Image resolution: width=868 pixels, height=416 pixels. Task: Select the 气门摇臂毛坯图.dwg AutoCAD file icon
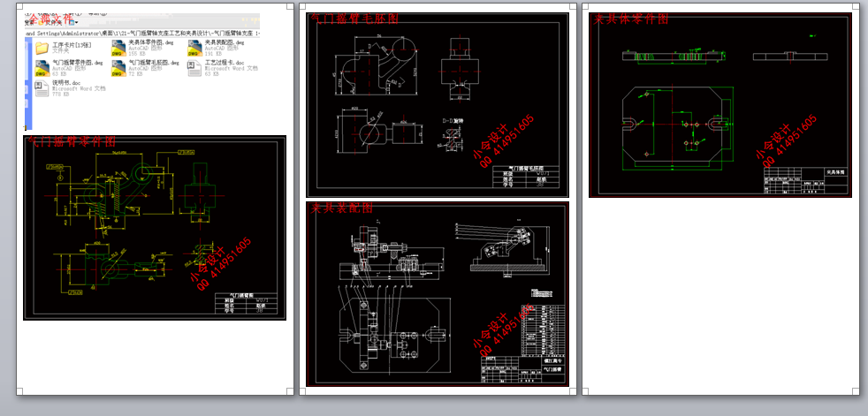click(118, 69)
